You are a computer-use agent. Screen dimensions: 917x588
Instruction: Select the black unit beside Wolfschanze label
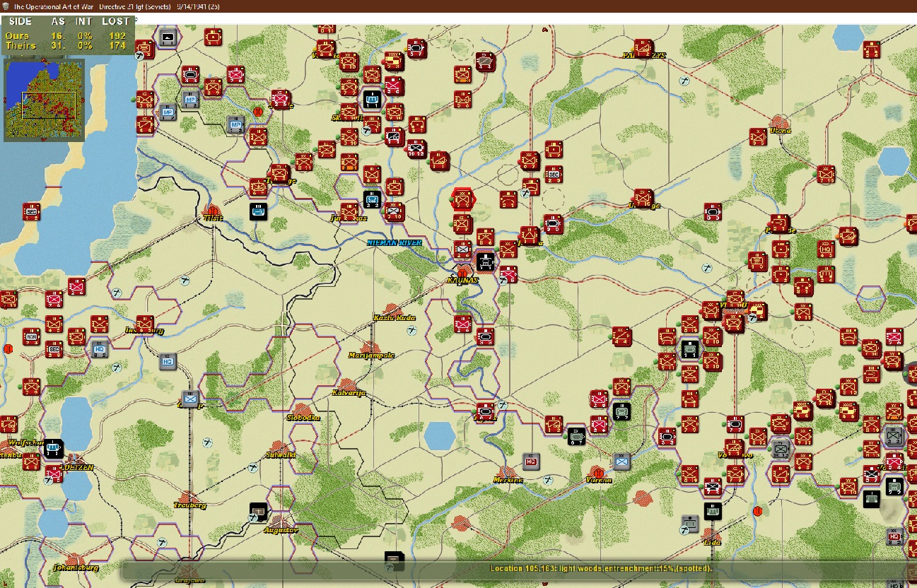(x=54, y=448)
